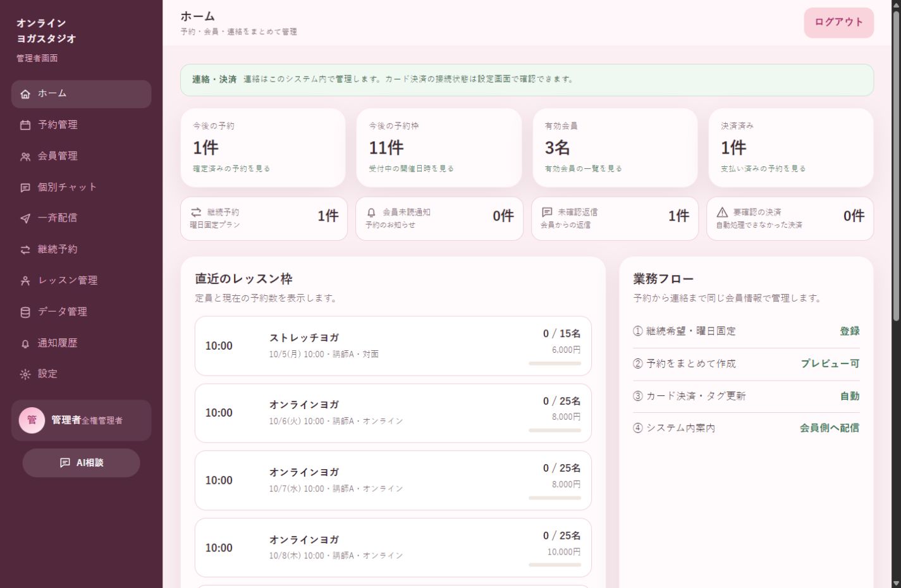The image size is (901, 588).
Task: Open 予約管理 from the sidebar menu
Action: [x=81, y=125]
